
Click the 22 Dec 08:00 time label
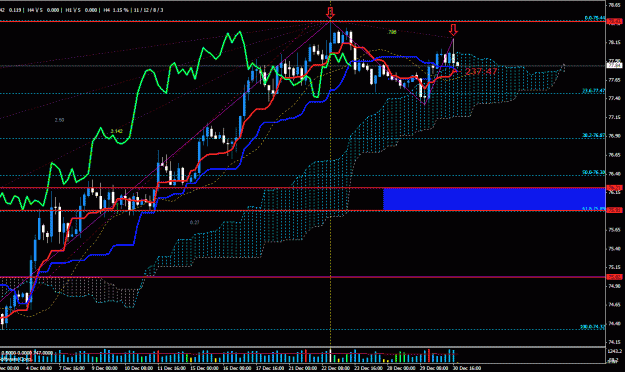[336, 368]
